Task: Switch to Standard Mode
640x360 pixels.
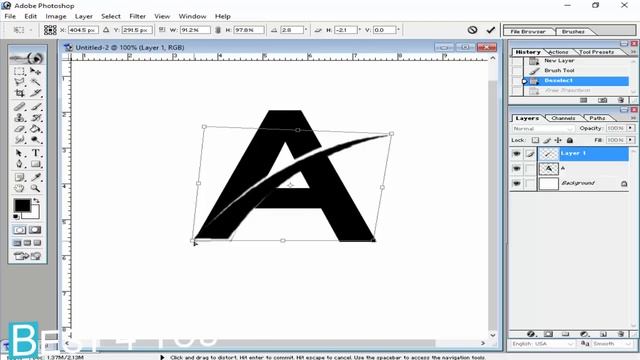Action: [19, 230]
